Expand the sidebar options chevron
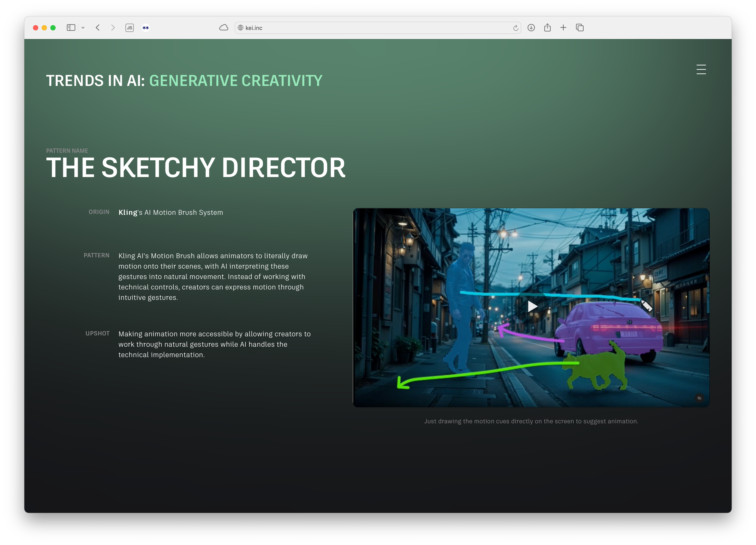The height and width of the screenshot is (545, 756). point(83,28)
